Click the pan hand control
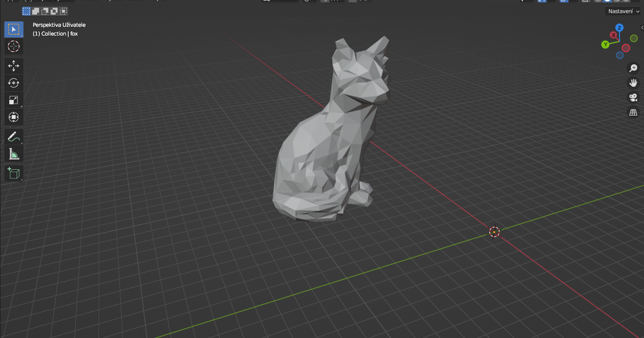The height and width of the screenshot is (338, 644). [633, 82]
